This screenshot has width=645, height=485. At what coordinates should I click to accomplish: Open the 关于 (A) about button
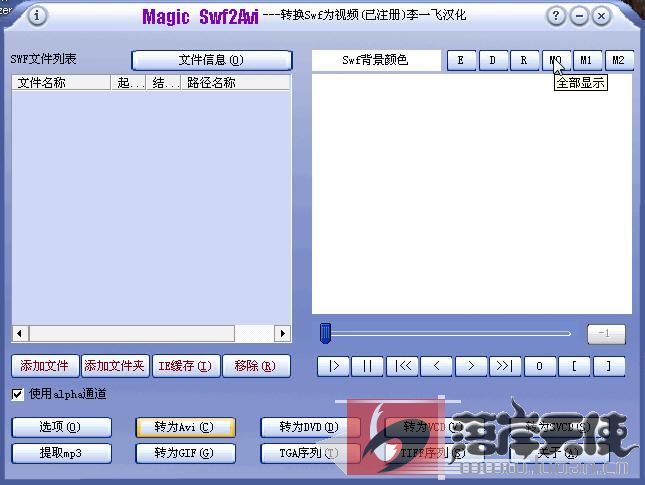pos(559,453)
